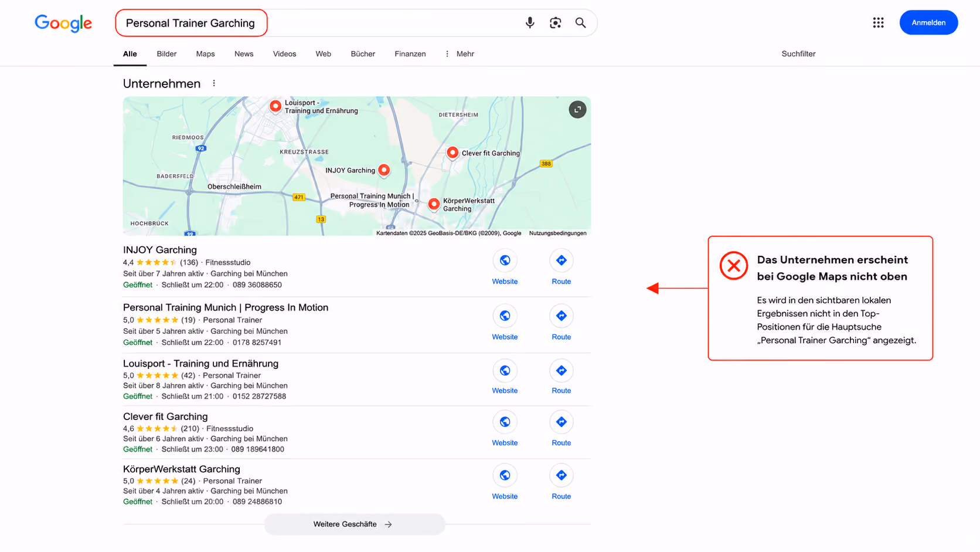Get Route icon for Louisport
The height and width of the screenshot is (552, 980).
pyautogui.click(x=561, y=371)
